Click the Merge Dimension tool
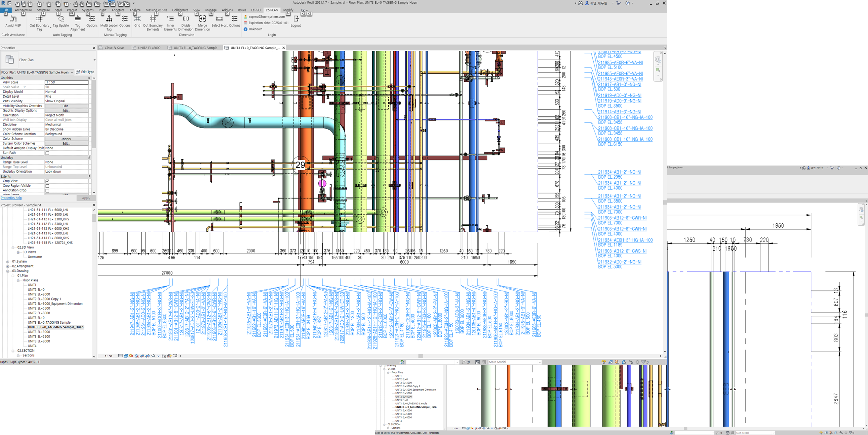868x435 pixels. [202, 23]
